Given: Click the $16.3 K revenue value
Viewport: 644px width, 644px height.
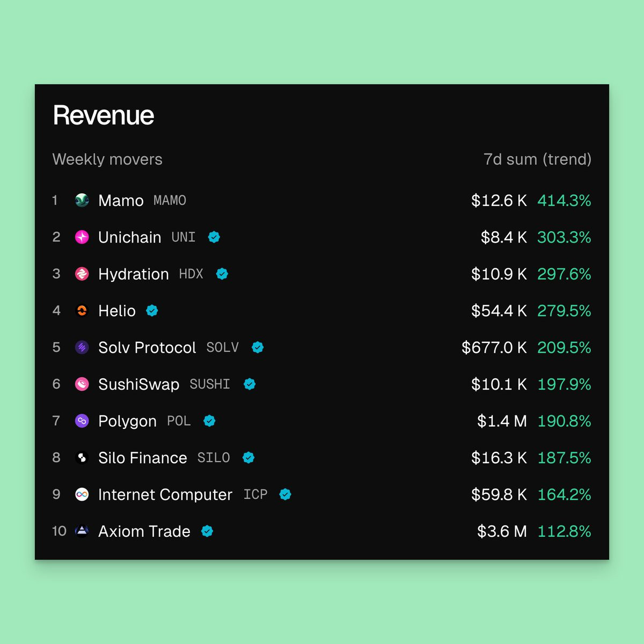Looking at the screenshot, I should click(x=499, y=458).
